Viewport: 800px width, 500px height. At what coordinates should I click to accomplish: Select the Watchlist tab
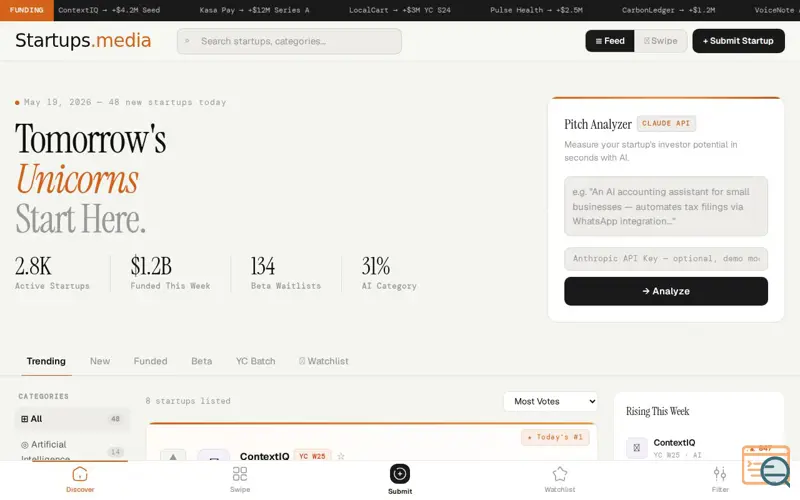[323, 361]
